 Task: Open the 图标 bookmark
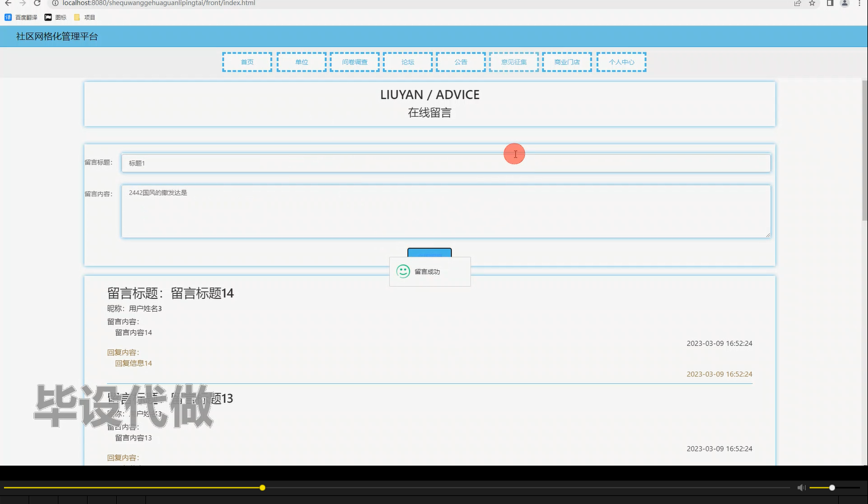tap(56, 17)
